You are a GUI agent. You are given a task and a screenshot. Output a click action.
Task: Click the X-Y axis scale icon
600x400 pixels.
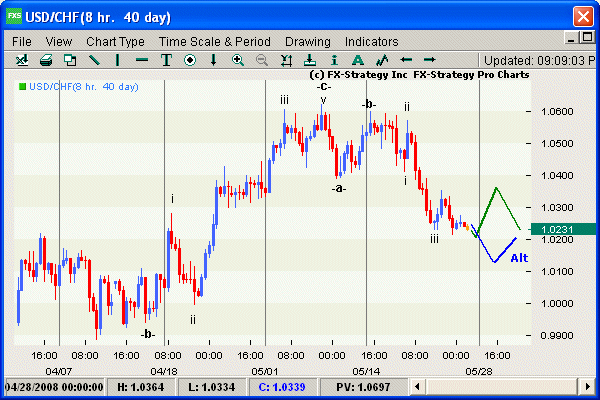[x=286, y=60]
